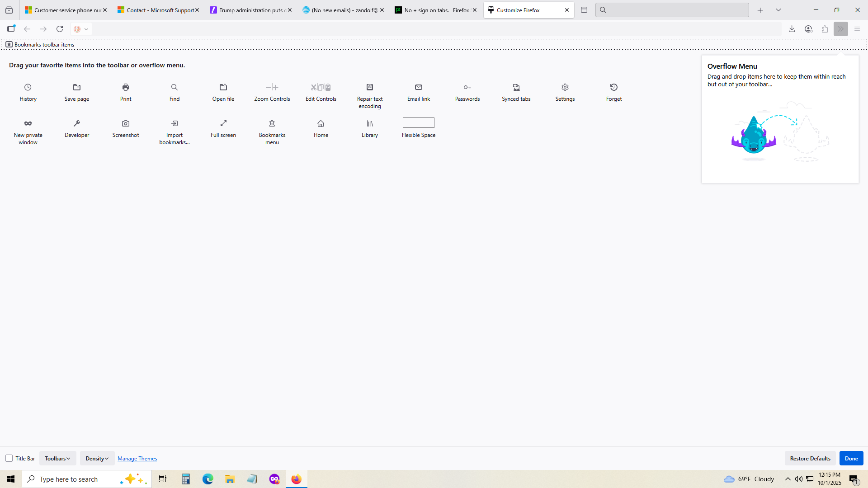Open the Toolbars dropdown
868x488 pixels.
pos(57,458)
